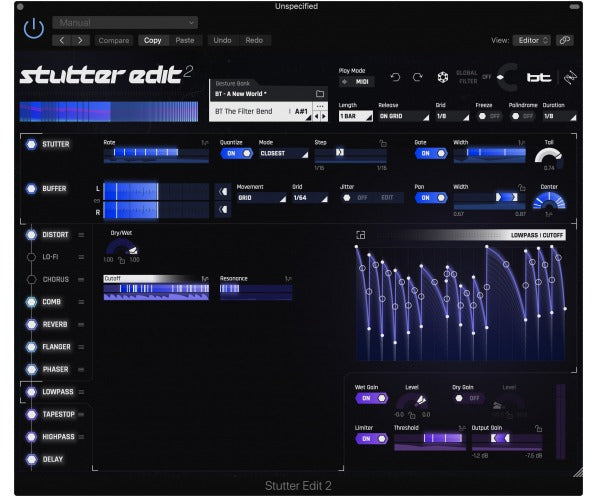Click the Output Gain lock icon
This screenshot has height=497, width=597.
click(x=538, y=428)
